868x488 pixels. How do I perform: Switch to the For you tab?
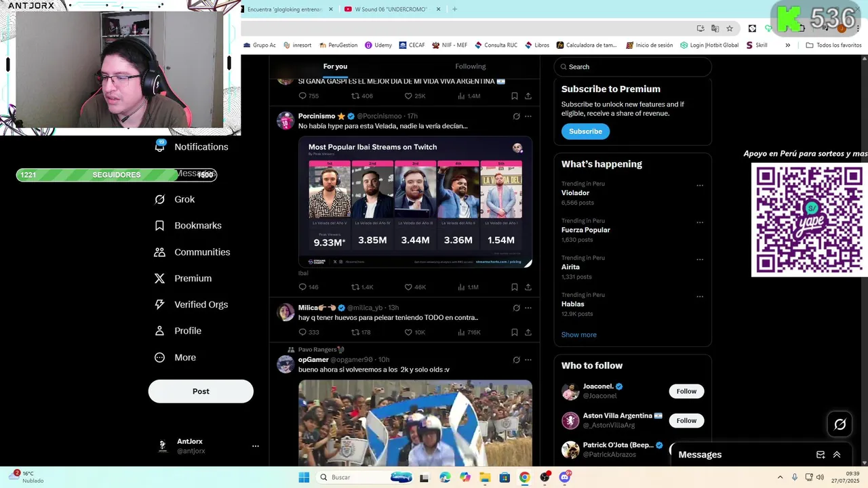[335, 66]
